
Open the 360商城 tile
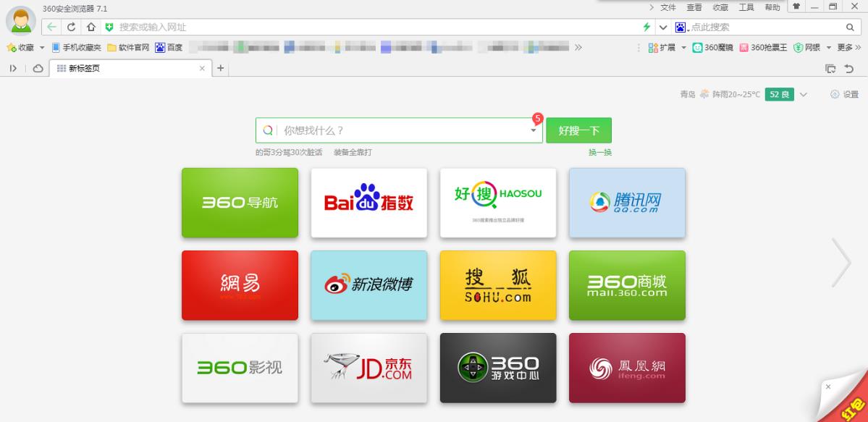[x=627, y=285]
